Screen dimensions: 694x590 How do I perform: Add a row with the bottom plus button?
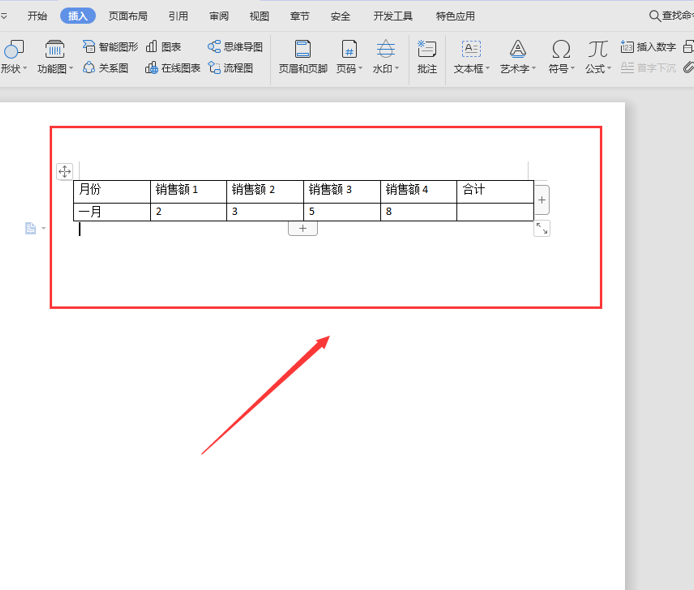point(303,228)
